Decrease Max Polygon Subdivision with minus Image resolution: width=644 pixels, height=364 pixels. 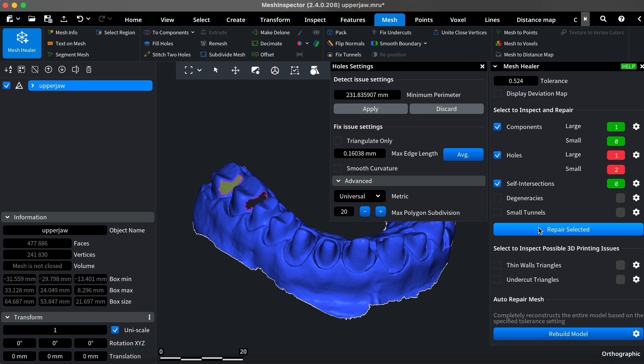(x=365, y=211)
